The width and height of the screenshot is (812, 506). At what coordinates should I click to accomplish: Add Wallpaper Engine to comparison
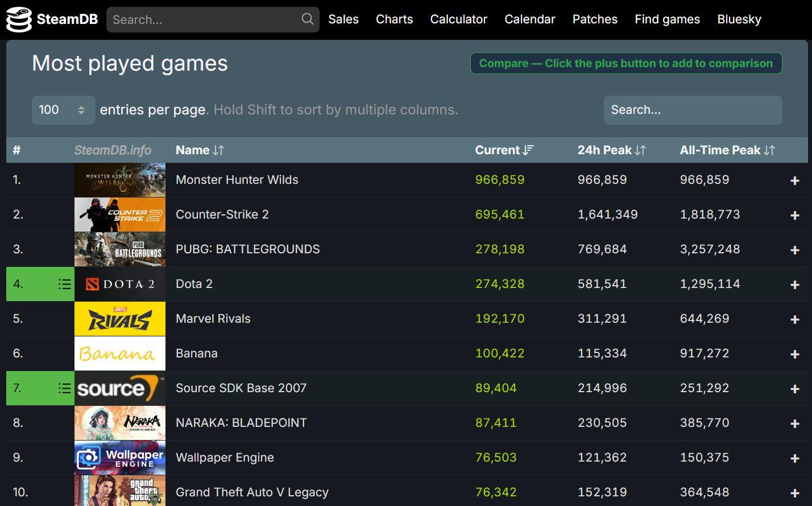click(794, 458)
